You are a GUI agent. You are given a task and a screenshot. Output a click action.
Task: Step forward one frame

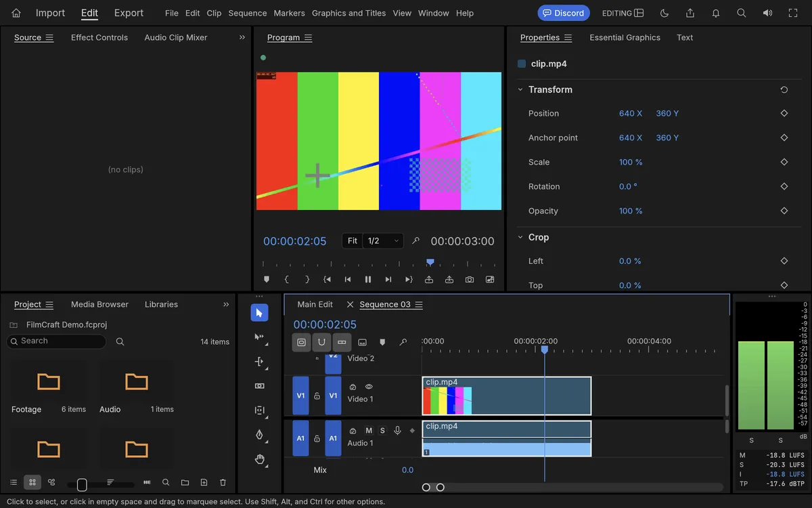388,279
